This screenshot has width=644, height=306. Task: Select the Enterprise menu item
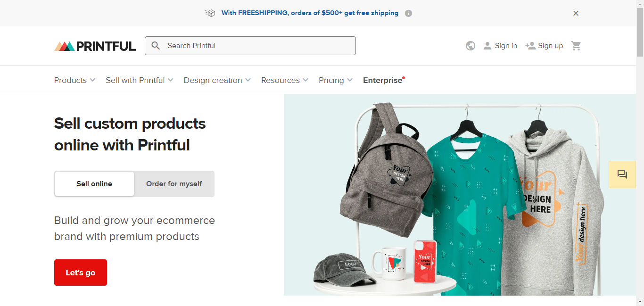[x=383, y=80]
